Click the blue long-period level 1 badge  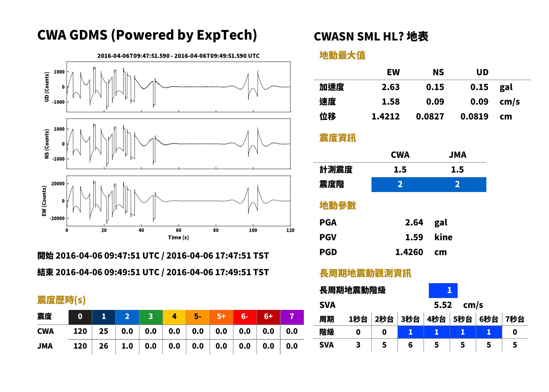coord(443,290)
